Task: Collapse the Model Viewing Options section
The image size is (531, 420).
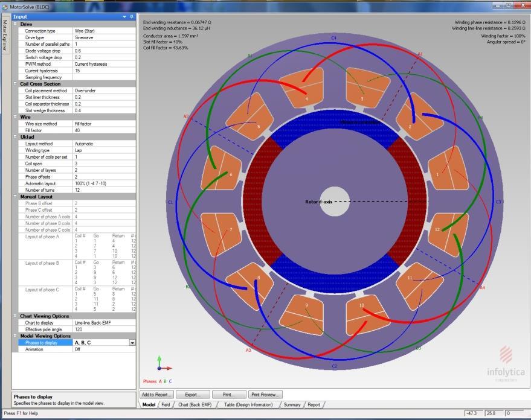Action: coord(15,336)
